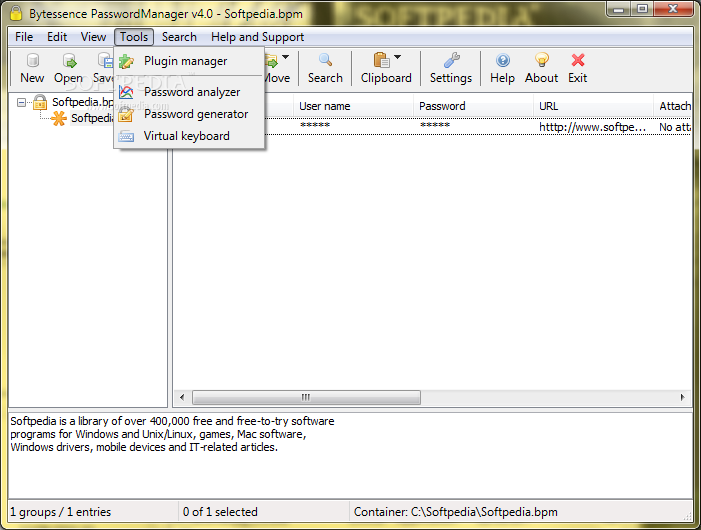Image resolution: width=701 pixels, height=530 pixels.
Task: Click the scrollbar left arrow
Action: click(x=182, y=397)
